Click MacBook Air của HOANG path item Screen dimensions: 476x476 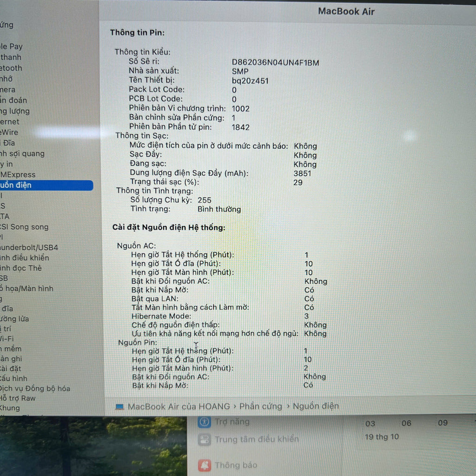click(178, 406)
